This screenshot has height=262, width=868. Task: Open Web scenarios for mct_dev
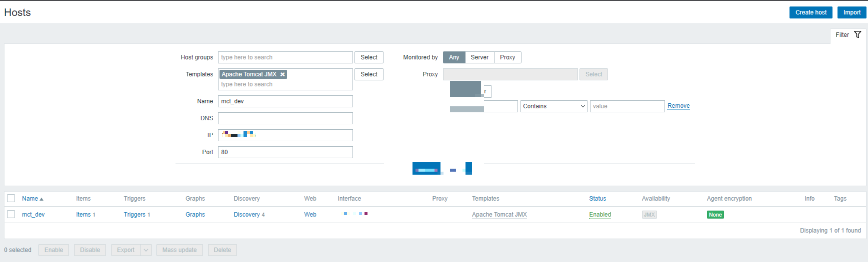pyautogui.click(x=310, y=215)
